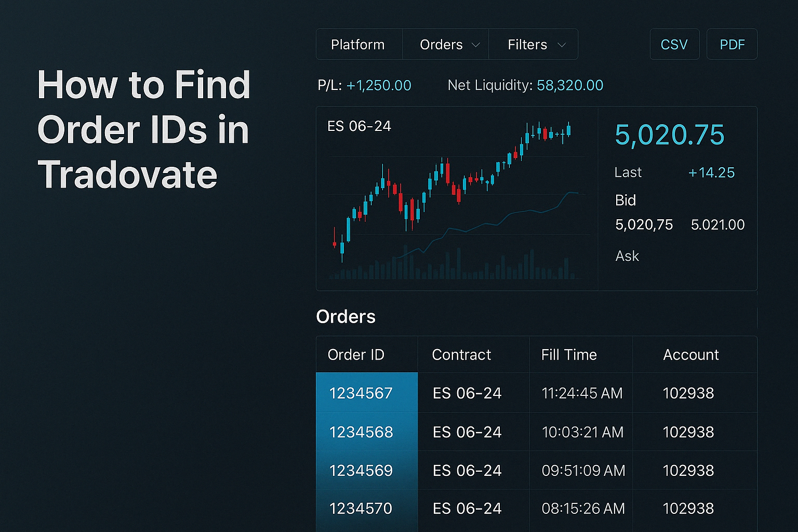
Task: Select the ES 06-24 chart label
Action: coord(359,126)
